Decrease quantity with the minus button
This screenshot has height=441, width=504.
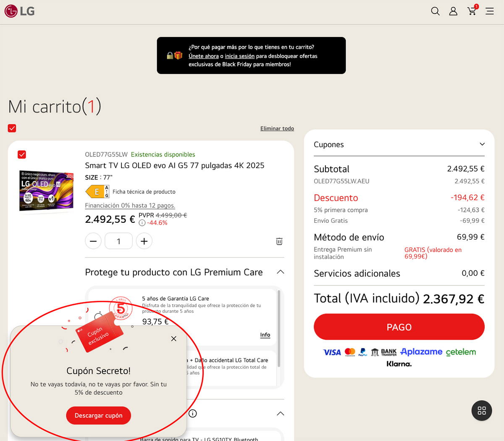coord(93,241)
